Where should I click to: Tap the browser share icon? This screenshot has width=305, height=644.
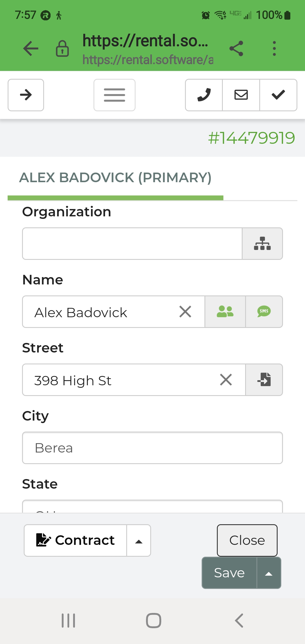point(236,49)
